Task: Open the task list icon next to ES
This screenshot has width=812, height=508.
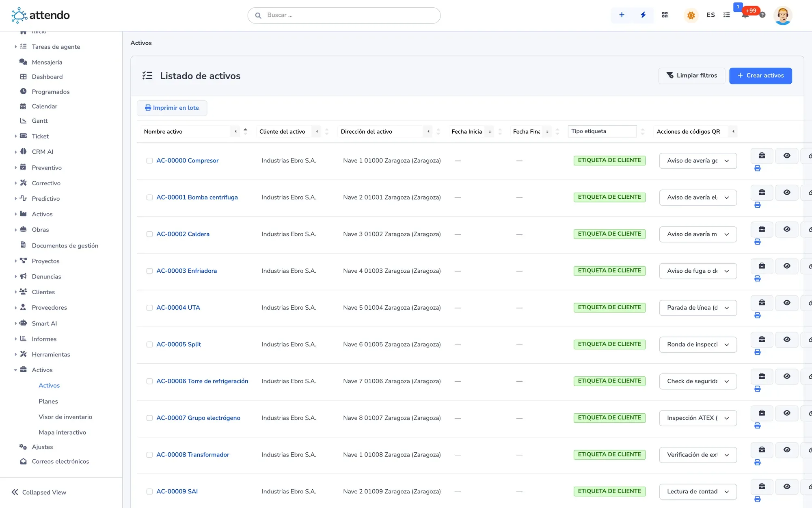Action: coord(726,15)
